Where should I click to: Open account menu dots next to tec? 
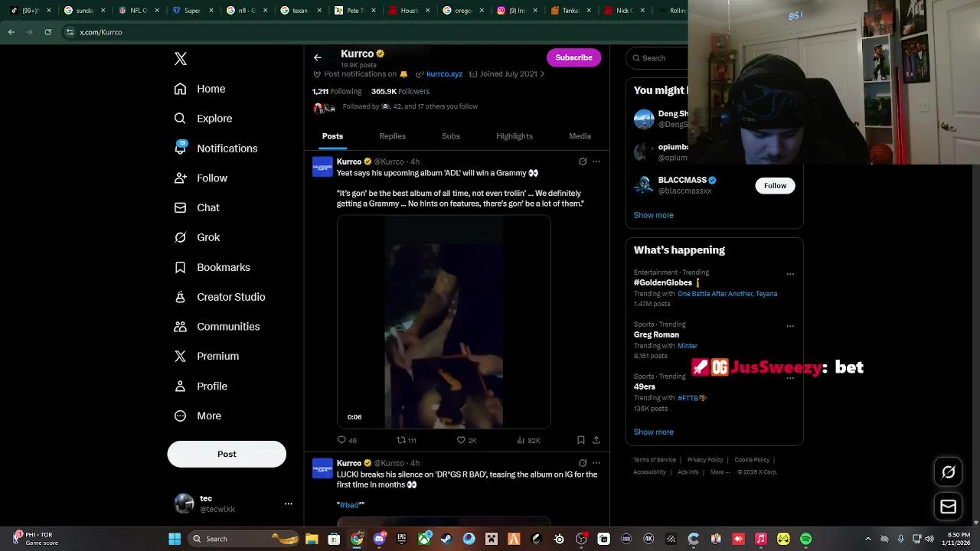(x=289, y=504)
